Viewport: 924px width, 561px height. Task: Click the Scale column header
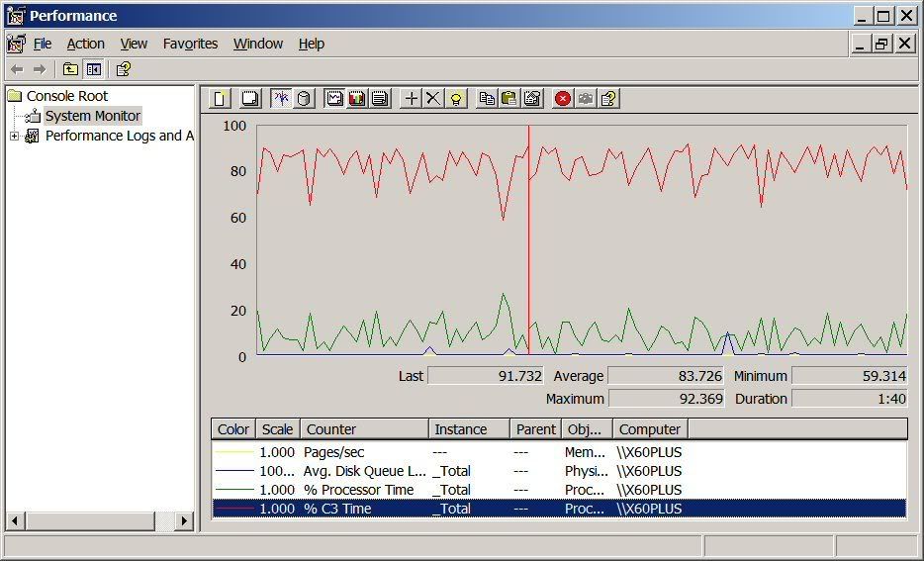click(278, 429)
